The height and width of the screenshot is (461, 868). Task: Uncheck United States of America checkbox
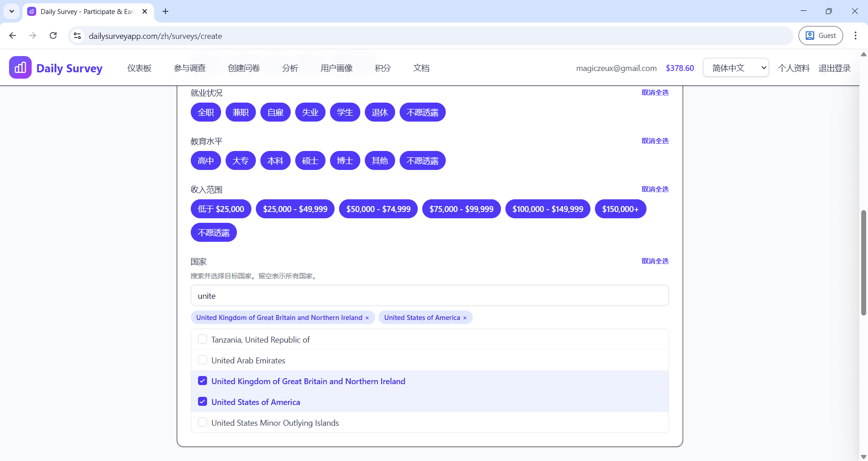[x=203, y=402]
